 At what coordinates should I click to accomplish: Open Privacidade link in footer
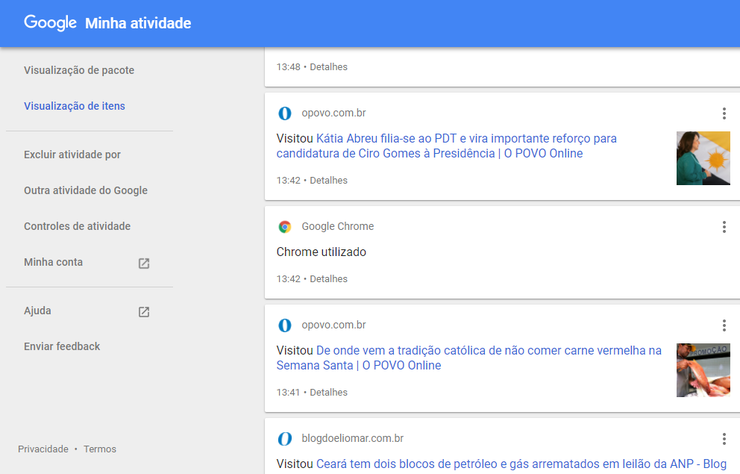(43, 449)
